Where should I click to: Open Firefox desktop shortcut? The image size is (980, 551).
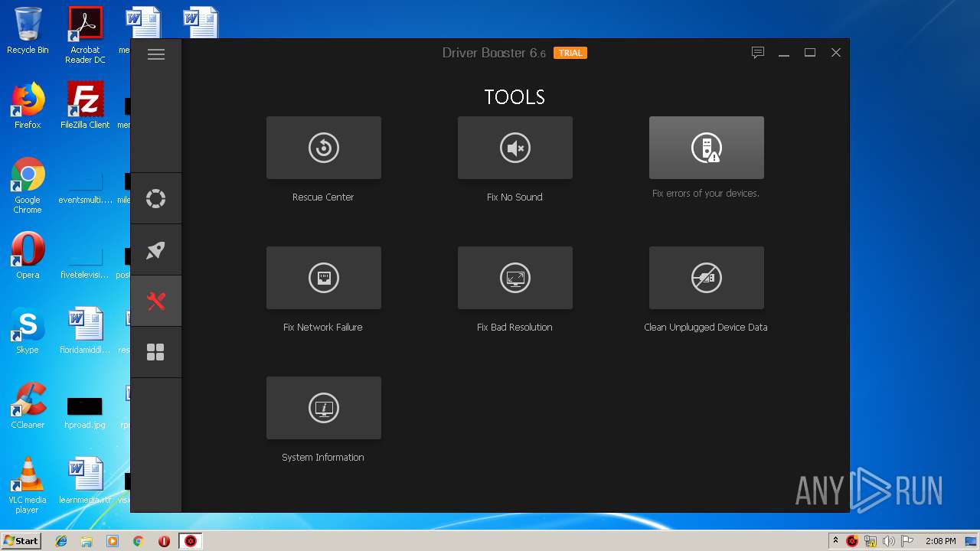[28, 105]
